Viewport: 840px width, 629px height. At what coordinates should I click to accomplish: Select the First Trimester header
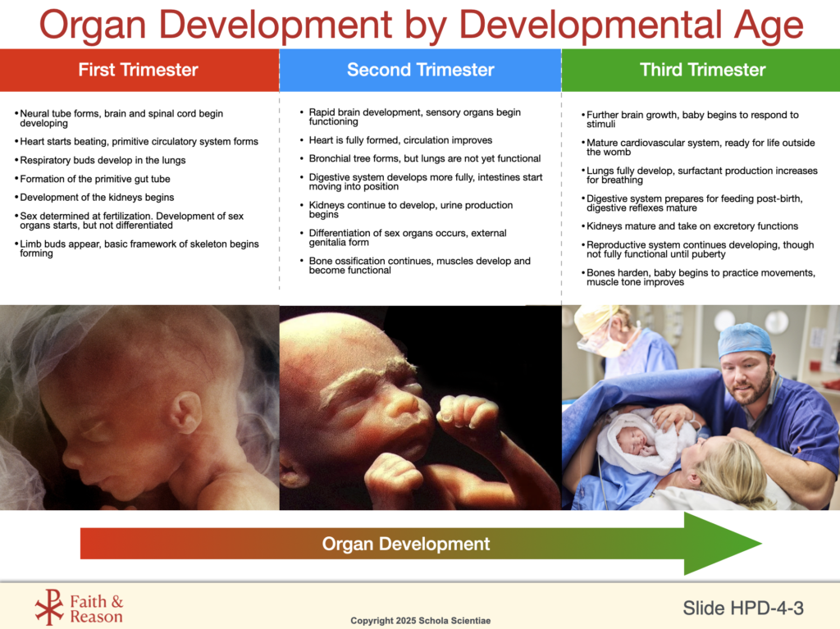coord(138,70)
